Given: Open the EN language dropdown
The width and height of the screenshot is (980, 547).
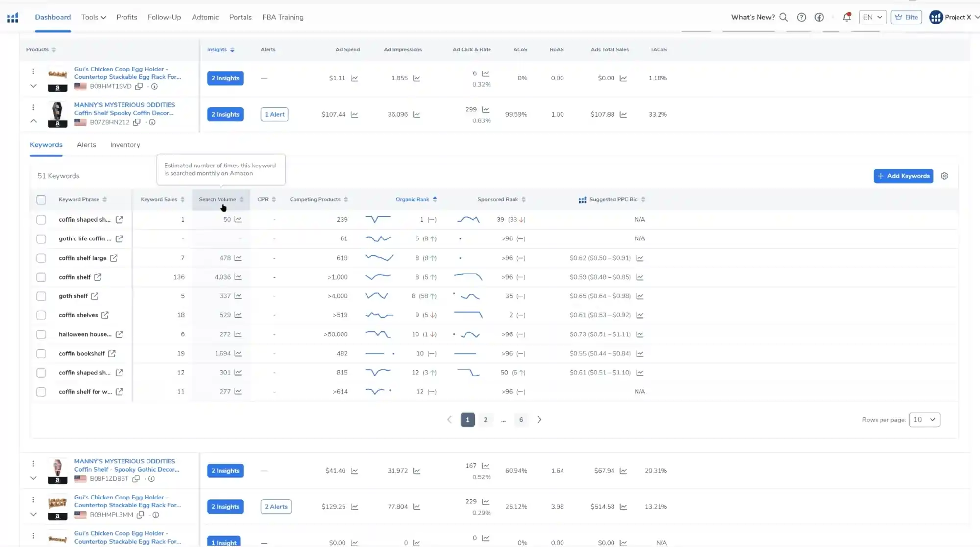Looking at the screenshot, I should pos(872,17).
